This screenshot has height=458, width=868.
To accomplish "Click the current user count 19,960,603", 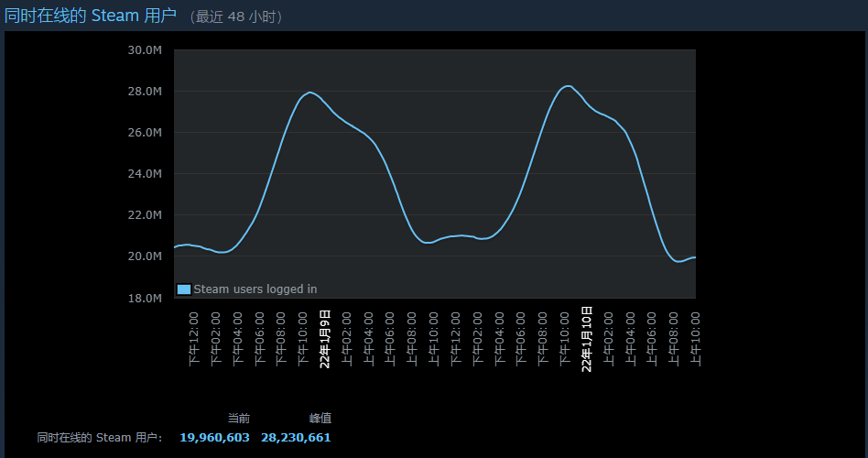I will tap(215, 438).
